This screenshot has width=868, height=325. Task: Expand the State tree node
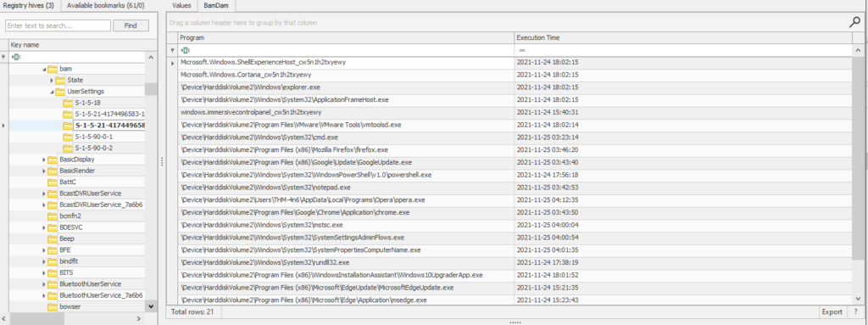pos(52,81)
